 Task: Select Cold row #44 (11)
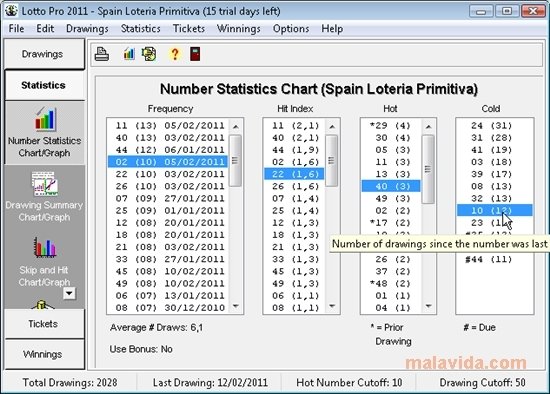click(x=495, y=259)
